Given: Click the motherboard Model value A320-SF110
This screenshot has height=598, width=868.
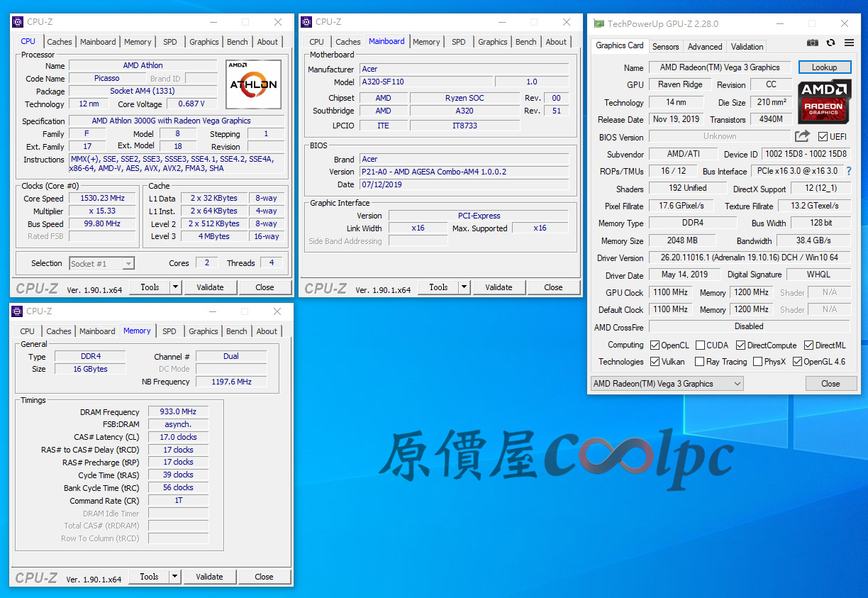Looking at the screenshot, I should coord(425,82).
